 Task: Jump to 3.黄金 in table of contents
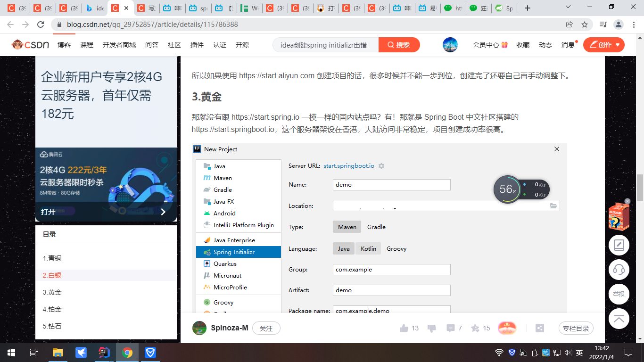tap(52, 292)
